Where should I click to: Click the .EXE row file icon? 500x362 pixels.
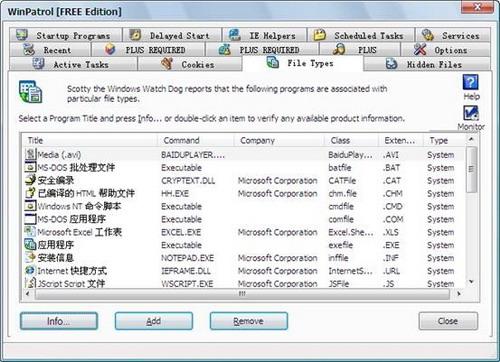(x=31, y=244)
